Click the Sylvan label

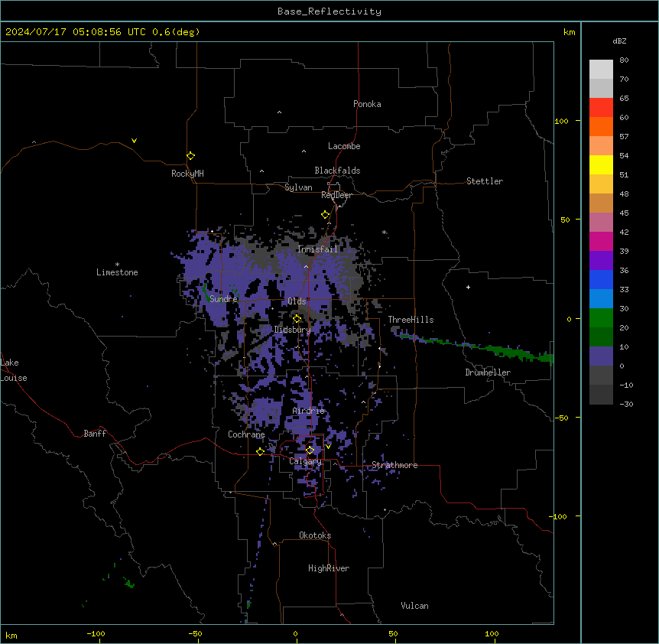click(x=298, y=187)
